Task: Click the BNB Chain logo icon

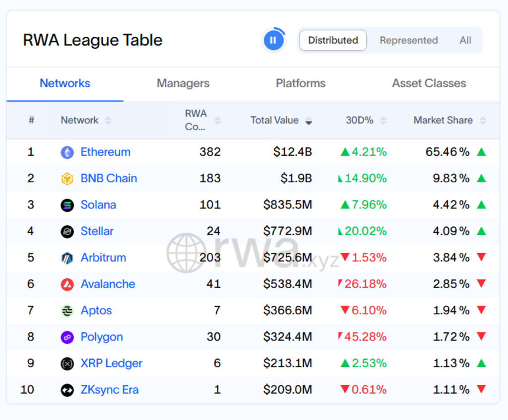Action: (x=67, y=179)
